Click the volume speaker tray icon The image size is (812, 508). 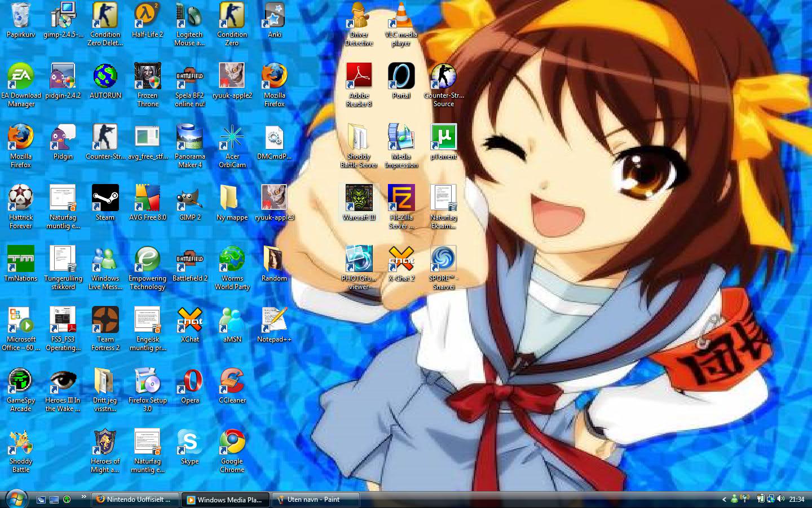click(x=781, y=499)
